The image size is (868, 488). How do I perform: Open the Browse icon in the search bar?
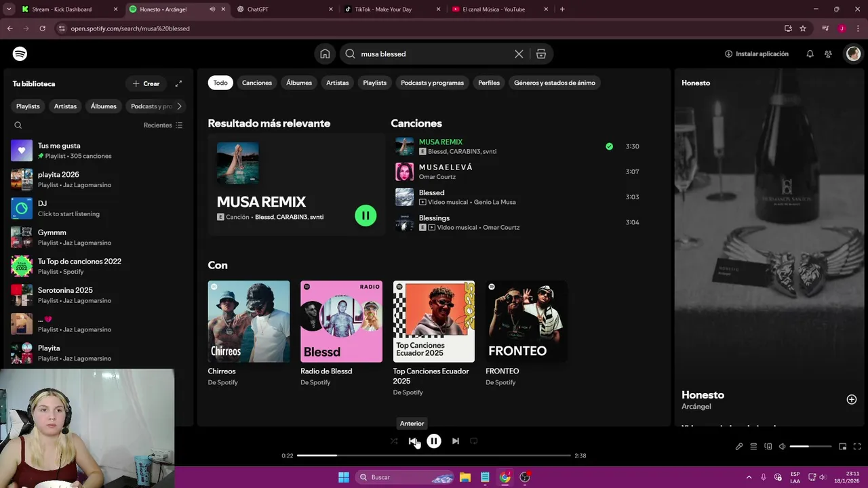pyautogui.click(x=541, y=54)
